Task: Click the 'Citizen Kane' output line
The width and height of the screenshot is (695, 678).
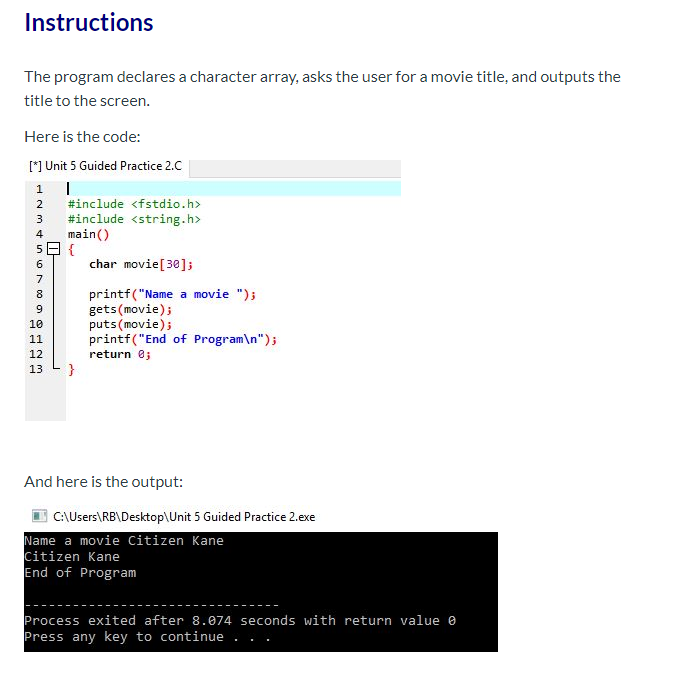Action: [72, 557]
